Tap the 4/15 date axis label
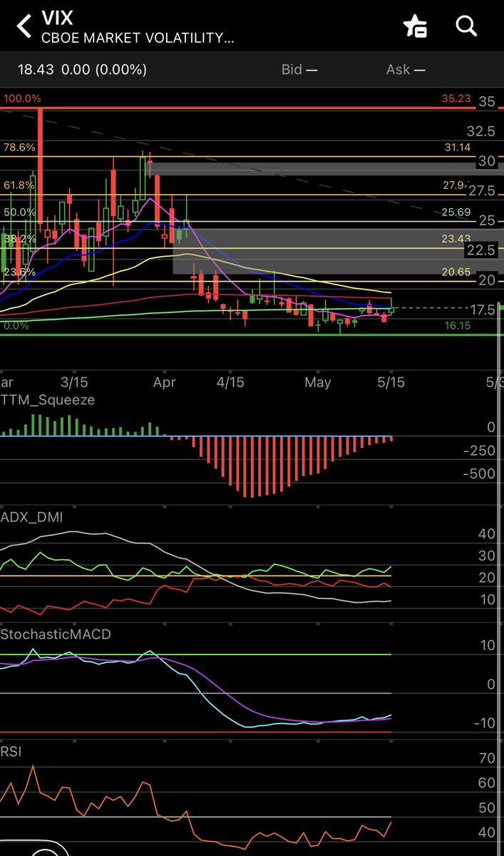 click(x=230, y=382)
